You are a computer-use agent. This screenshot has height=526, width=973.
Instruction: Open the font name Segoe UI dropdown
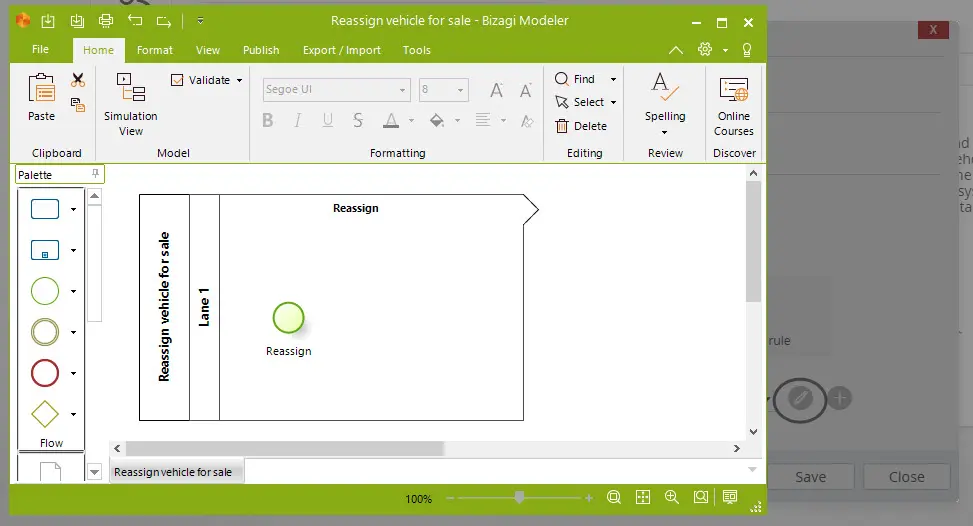click(402, 90)
